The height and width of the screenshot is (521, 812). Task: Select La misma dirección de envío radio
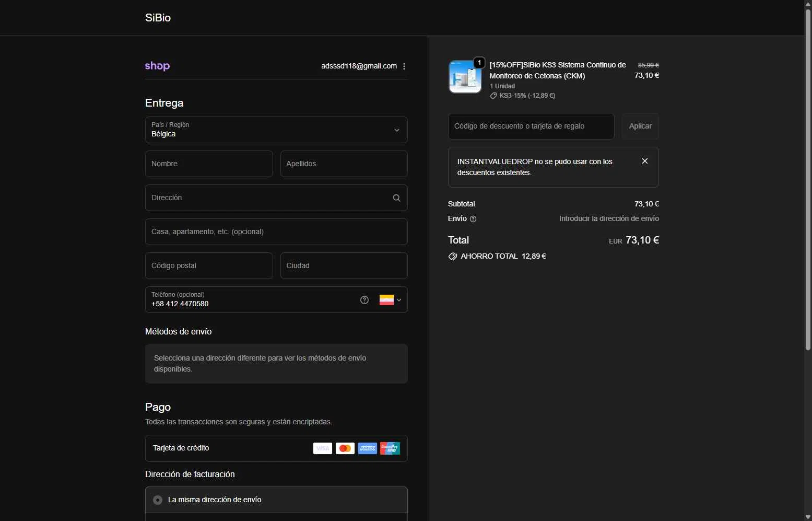(x=158, y=500)
